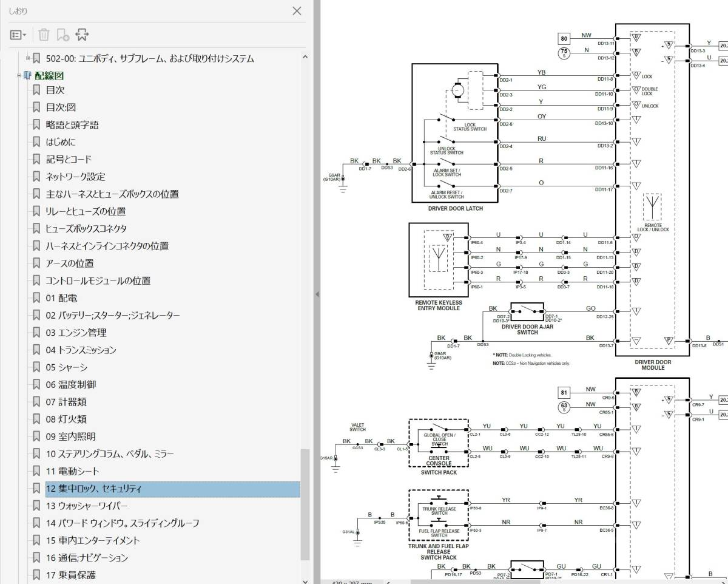Screen dimensions: 728x584
Task: Open the 03 エンジン管理 bookmark
Action: 76,333
